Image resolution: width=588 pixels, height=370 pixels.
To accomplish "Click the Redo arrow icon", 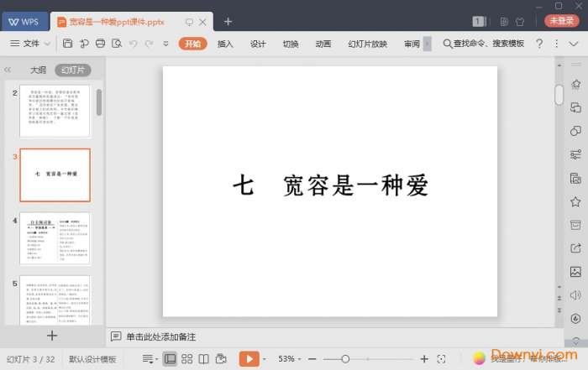I will pyautogui.click(x=149, y=44).
